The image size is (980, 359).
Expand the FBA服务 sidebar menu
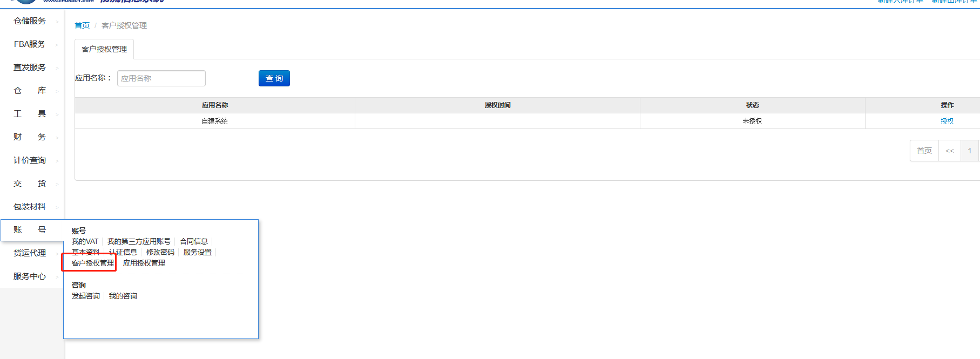click(x=30, y=44)
